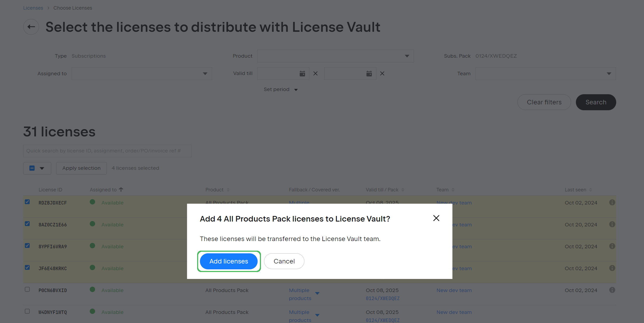Click the calendar icon for start date
Viewport: 644px width, 323px height.
point(302,74)
